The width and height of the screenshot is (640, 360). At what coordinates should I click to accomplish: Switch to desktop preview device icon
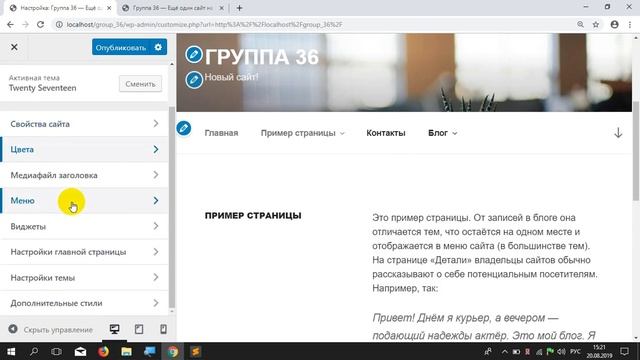point(115,329)
